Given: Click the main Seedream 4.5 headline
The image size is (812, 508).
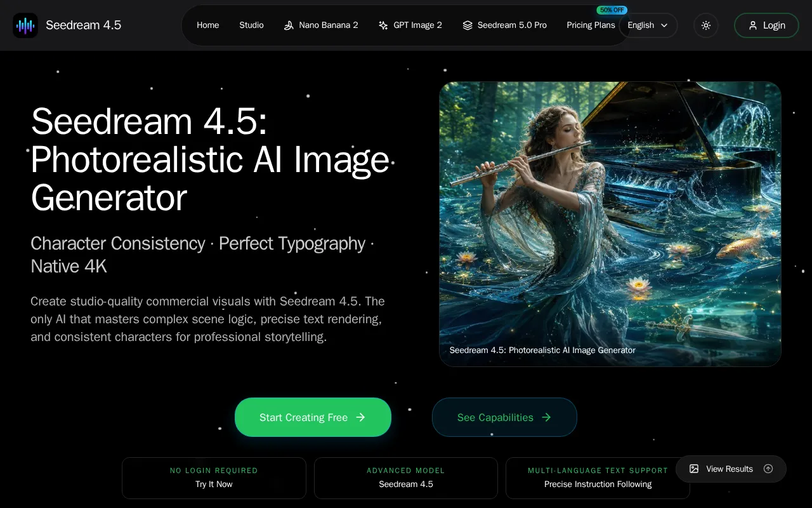Looking at the screenshot, I should coord(210,159).
